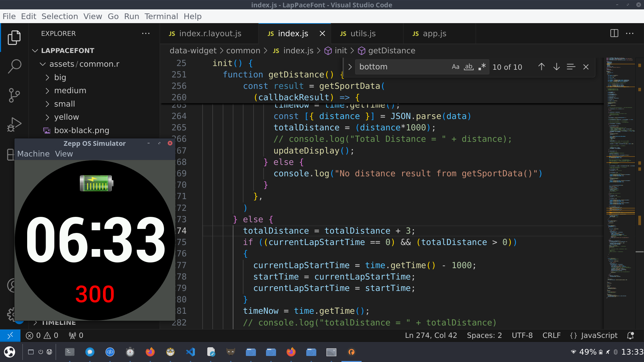Switch to the utils.js tab
The width and height of the screenshot is (644, 362).
tap(363, 34)
